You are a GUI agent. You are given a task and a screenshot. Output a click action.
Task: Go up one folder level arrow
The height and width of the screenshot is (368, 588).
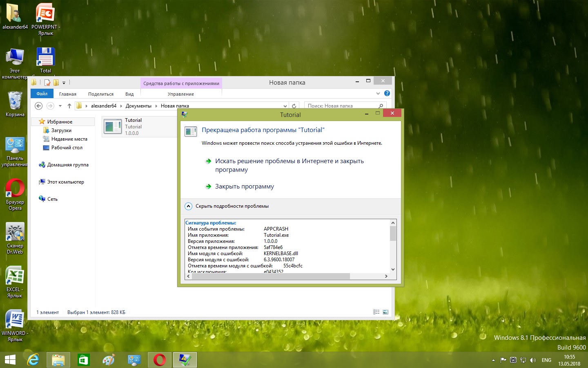coord(69,106)
